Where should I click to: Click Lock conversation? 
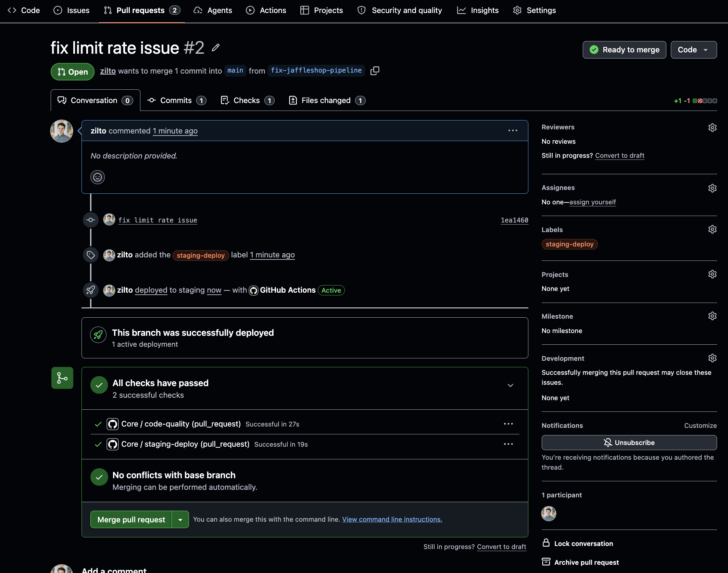583,544
